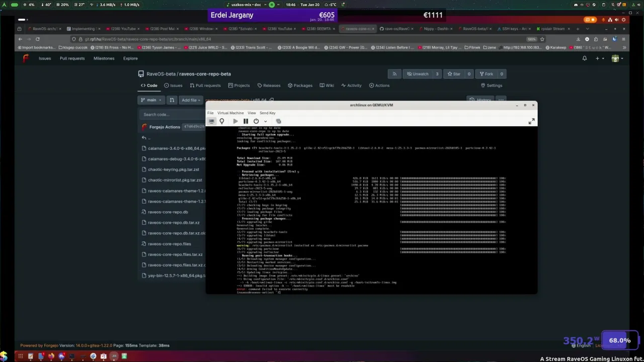
Task: Open the Releases tab
Action: [x=269, y=85]
